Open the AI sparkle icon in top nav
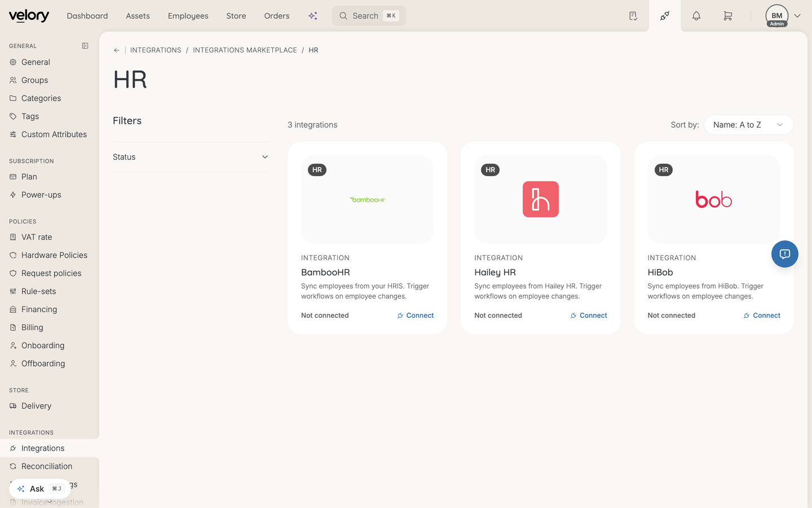The image size is (812, 508). click(x=313, y=16)
